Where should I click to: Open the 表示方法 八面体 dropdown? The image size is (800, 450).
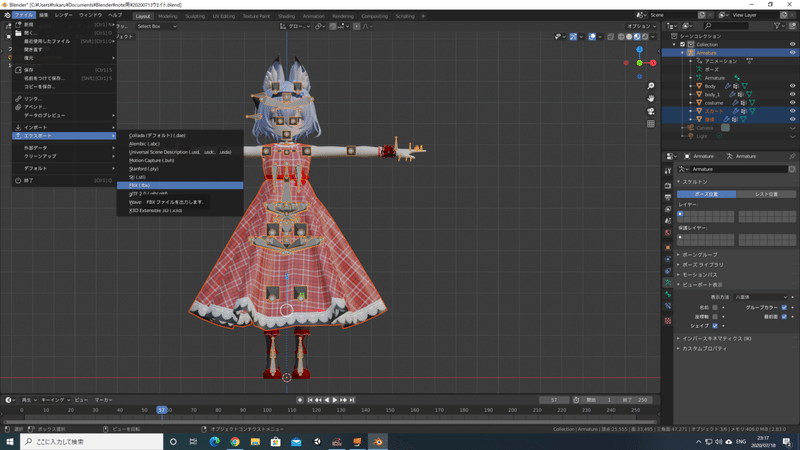click(760, 297)
